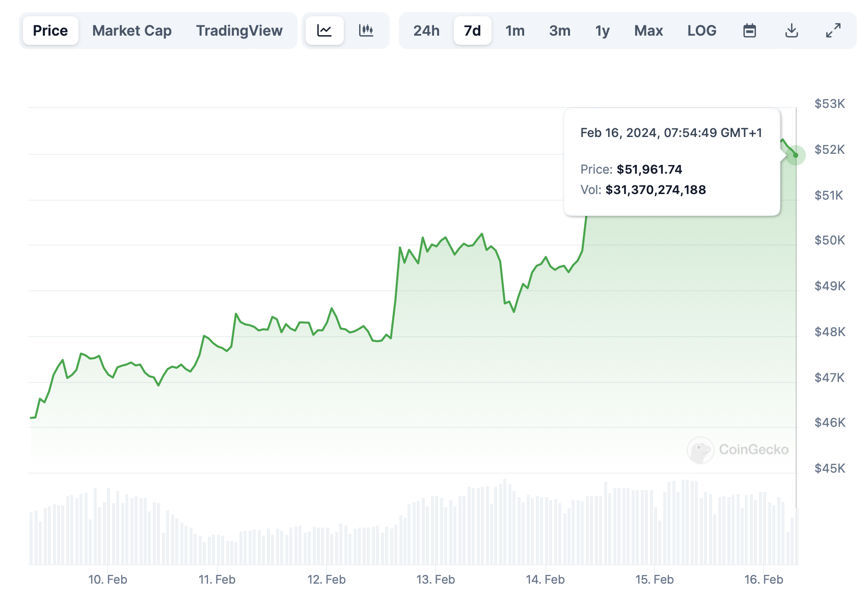This screenshot has height=603, width=868.
Task: Select the 7d time range
Action: tap(472, 31)
